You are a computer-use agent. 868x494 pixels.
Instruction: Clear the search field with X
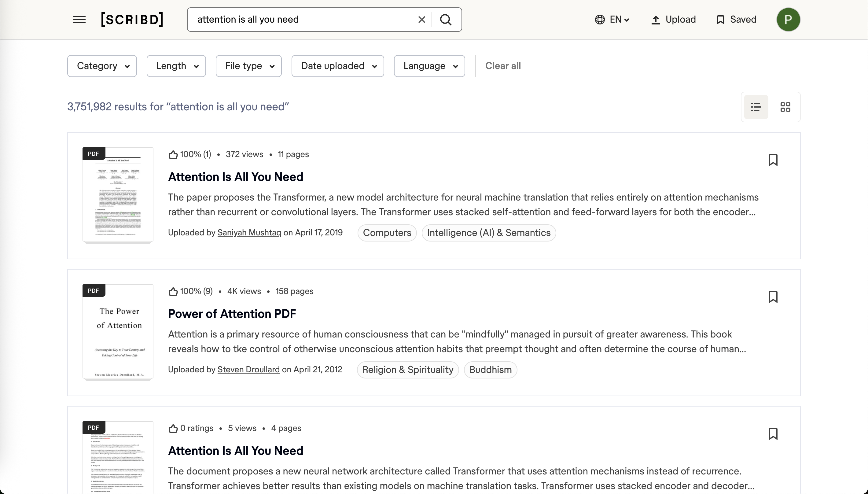click(421, 20)
